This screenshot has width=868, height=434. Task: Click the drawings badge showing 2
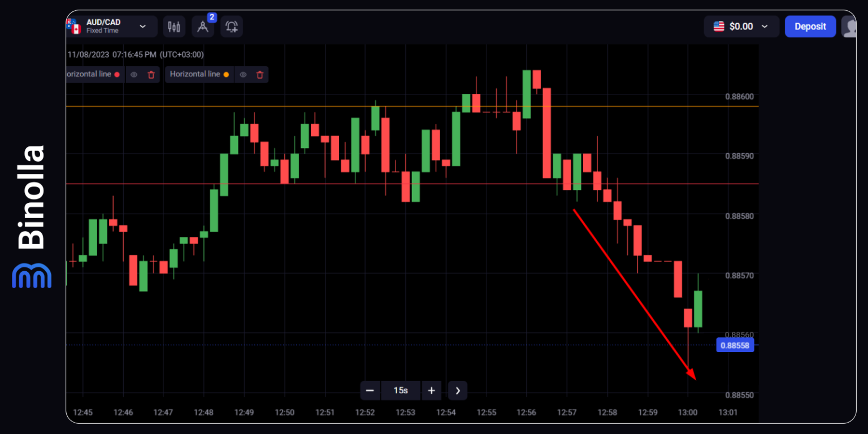[211, 18]
